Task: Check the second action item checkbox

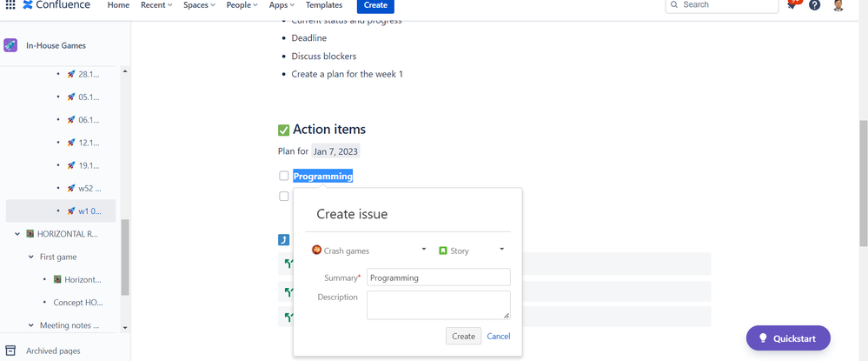Action: coord(284,196)
